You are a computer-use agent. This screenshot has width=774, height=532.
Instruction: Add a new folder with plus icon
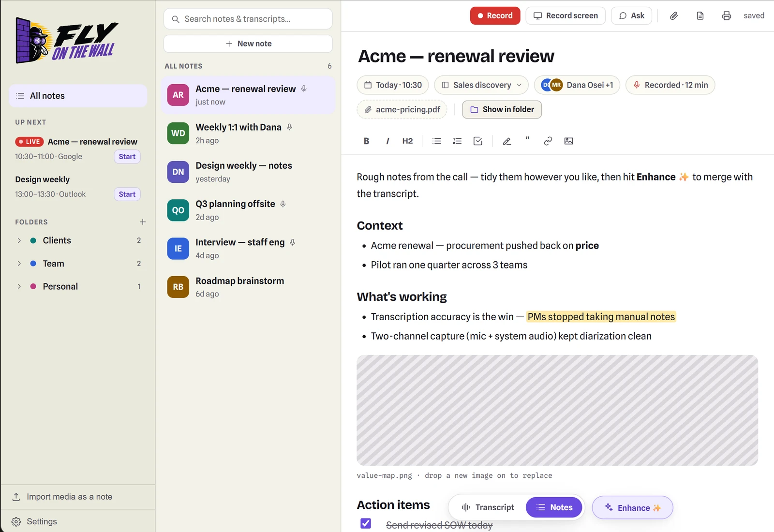tap(143, 222)
